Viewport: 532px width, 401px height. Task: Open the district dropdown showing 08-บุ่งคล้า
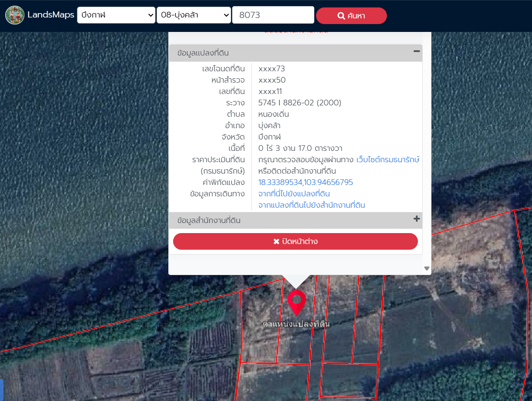pos(194,15)
